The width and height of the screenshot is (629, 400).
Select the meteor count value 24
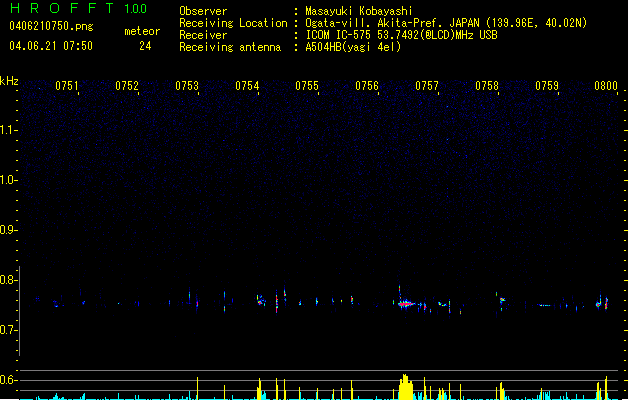point(145,46)
